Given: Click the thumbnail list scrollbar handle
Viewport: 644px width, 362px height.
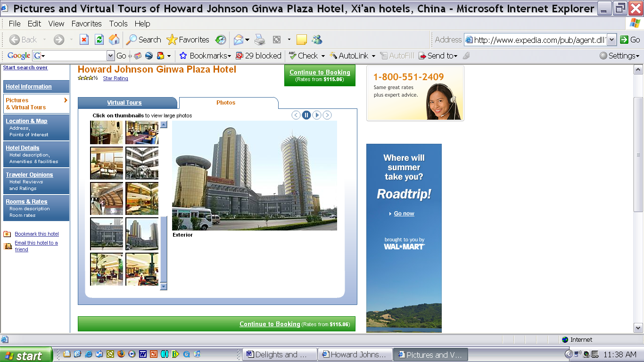Looking at the screenshot, I should 164,249.
